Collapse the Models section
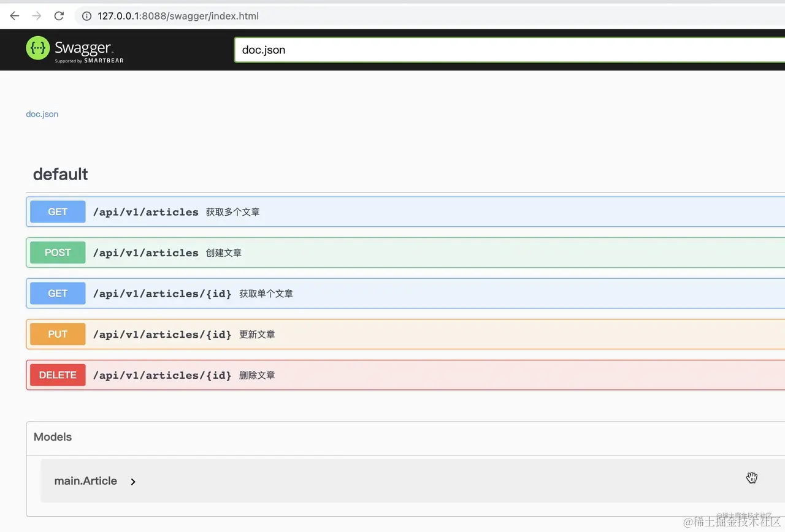 [52, 437]
